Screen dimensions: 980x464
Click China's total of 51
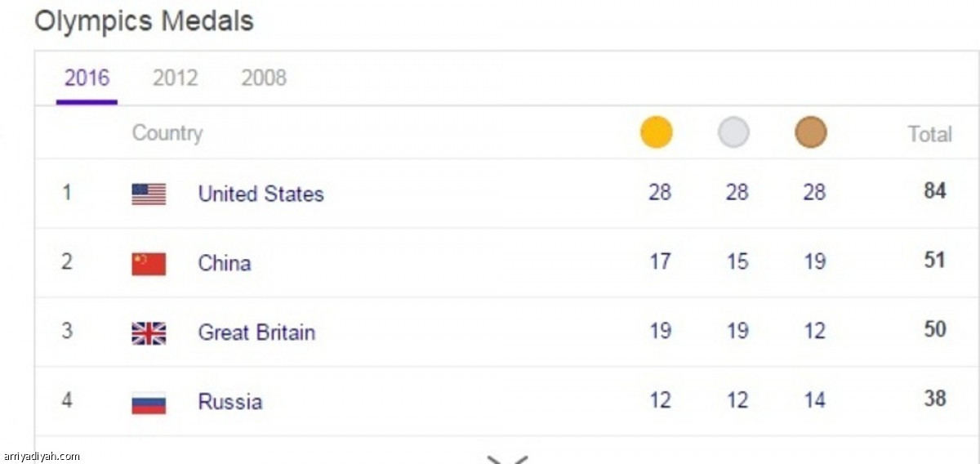[934, 261]
